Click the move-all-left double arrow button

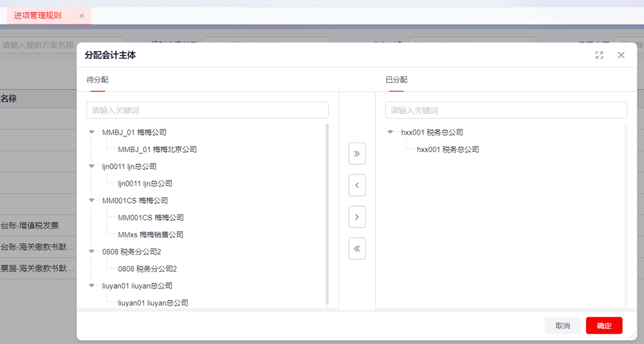(x=357, y=249)
